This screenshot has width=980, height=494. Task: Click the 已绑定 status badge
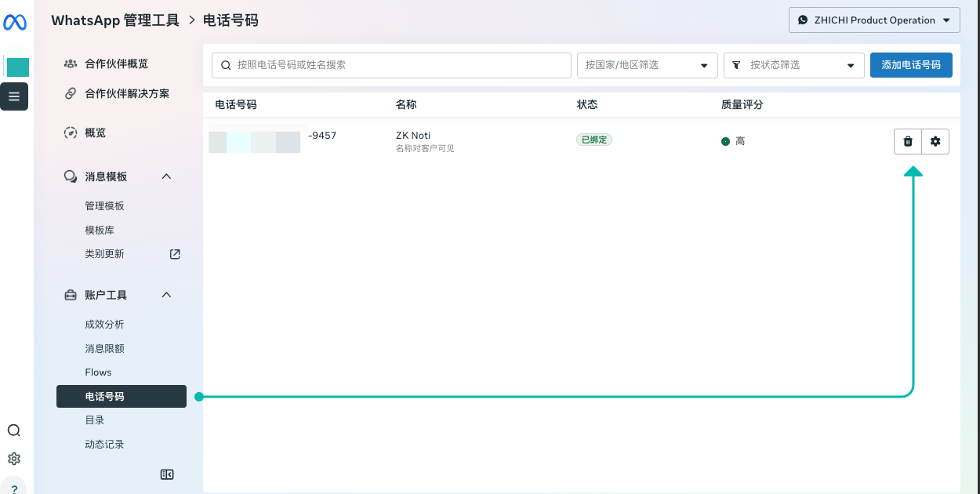tap(594, 140)
